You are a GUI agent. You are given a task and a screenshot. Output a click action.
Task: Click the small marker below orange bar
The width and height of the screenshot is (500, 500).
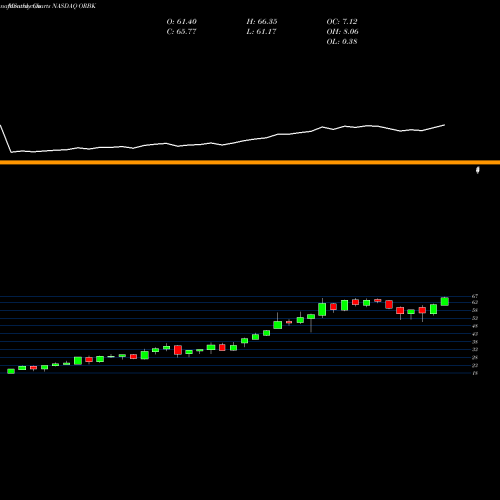(478, 170)
